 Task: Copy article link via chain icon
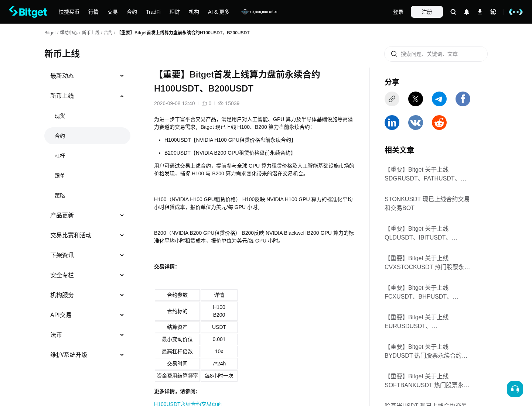click(392, 99)
